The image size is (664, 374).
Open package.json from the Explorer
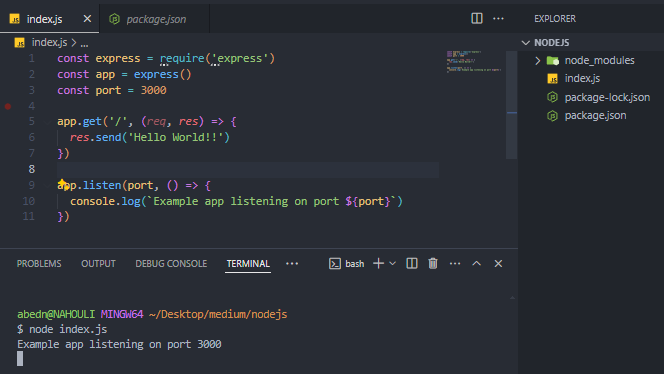595,116
